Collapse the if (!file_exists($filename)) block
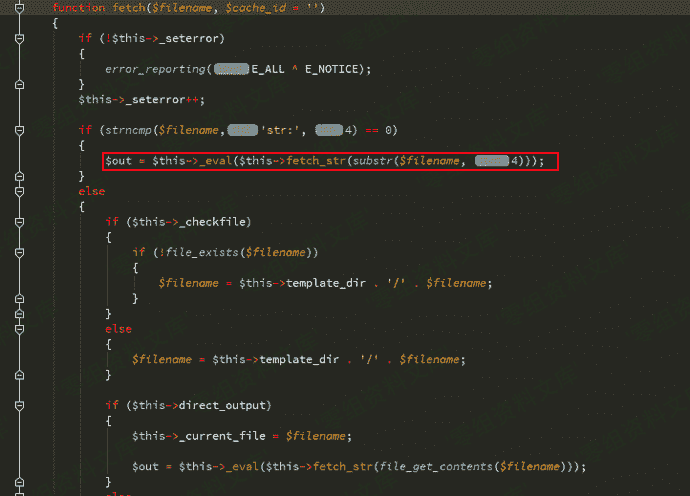This screenshot has height=496, width=690. pyautogui.click(x=19, y=253)
